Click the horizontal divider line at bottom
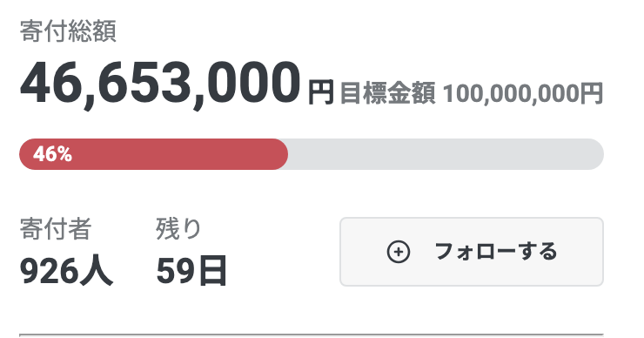The image size is (644, 338). coord(312,335)
